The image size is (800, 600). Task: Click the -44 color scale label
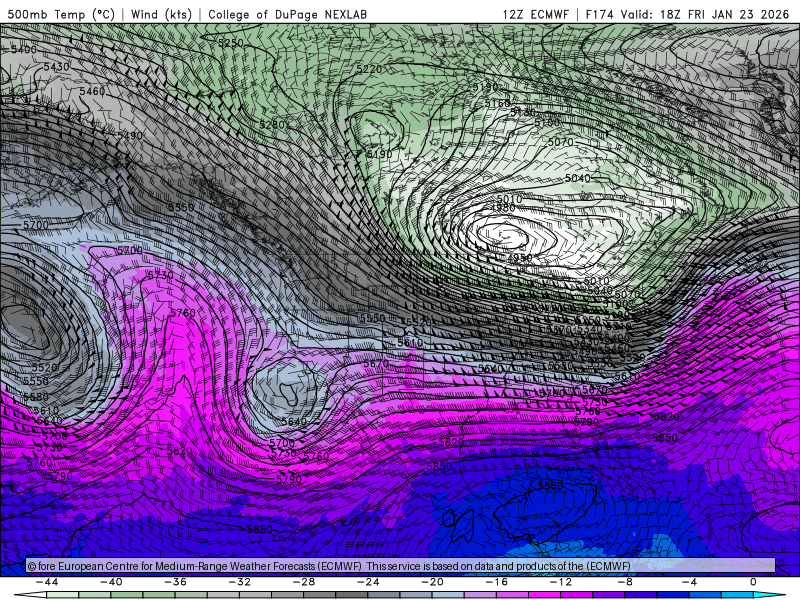click(47, 582)
